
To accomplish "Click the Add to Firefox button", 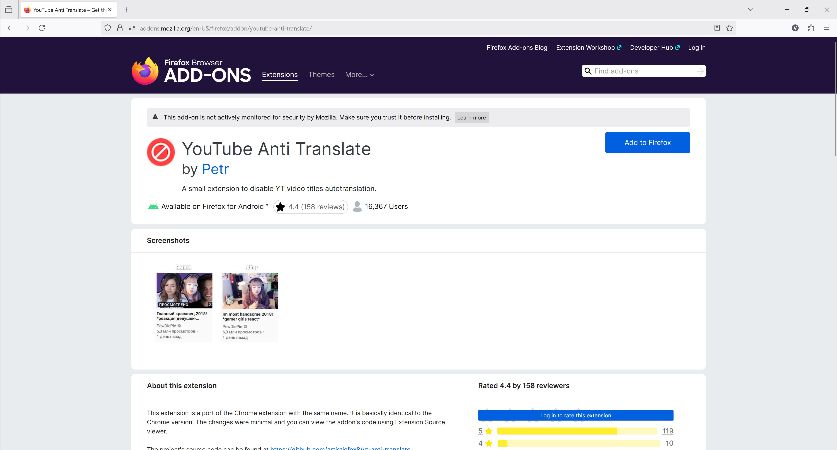I will pos(647,143).
